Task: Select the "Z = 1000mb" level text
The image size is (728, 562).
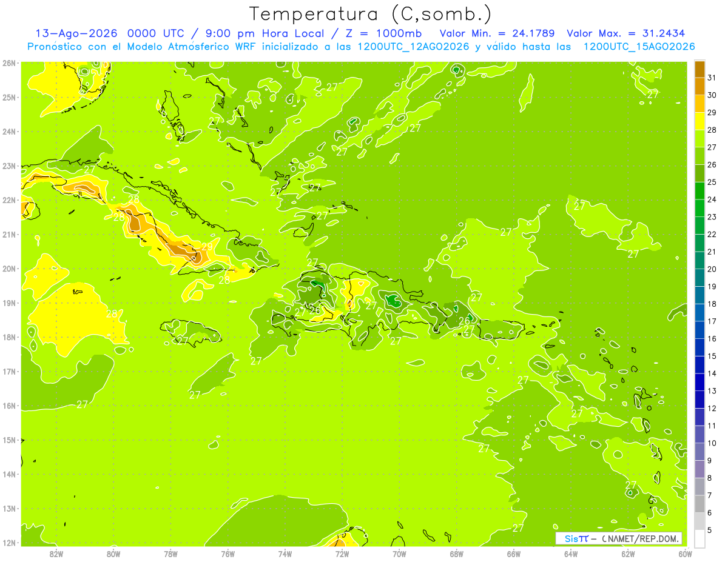Action: 383,33
